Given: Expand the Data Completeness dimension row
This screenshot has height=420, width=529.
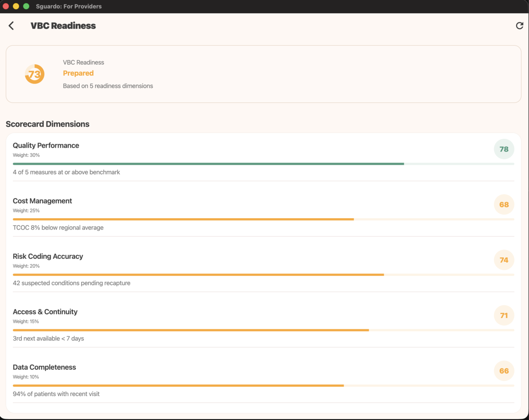Looking at the screenshot, I should point(44,367).
